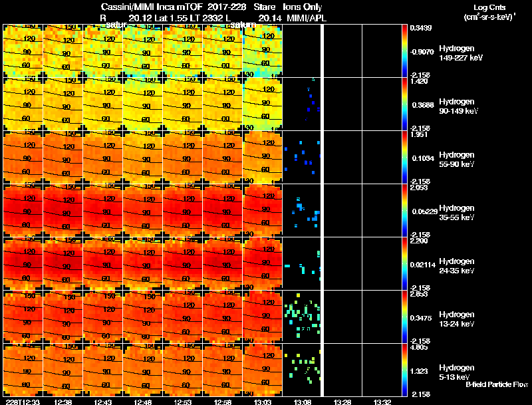The width and height of the screenshot is (532, 405).
Task: Click the color bar beside Hydrogen 5-13 keV
Action: click(x=404, y=370)
